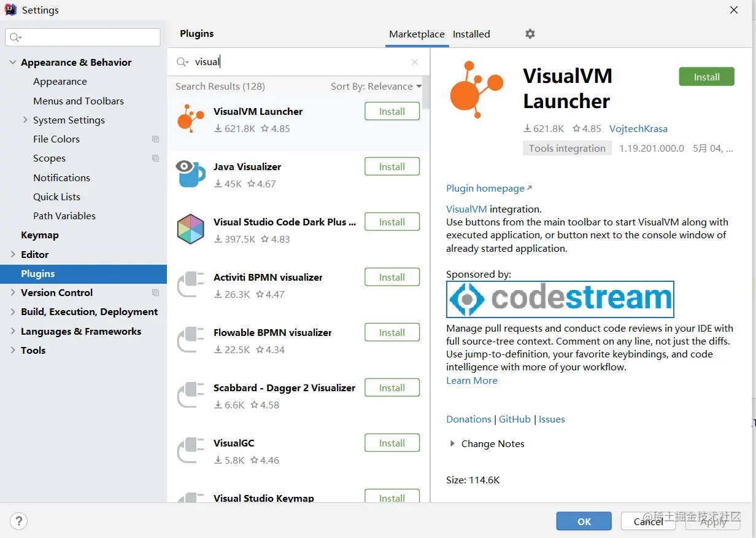Install VisualVM Launcher from the results list
This screenshot has width=756, height=538.
[x=392, y=112]
